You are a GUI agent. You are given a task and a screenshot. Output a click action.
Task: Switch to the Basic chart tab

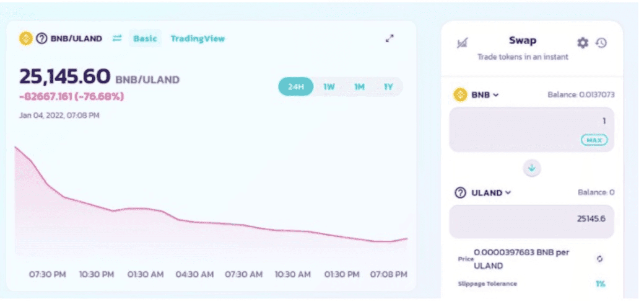tap(145, 39)
